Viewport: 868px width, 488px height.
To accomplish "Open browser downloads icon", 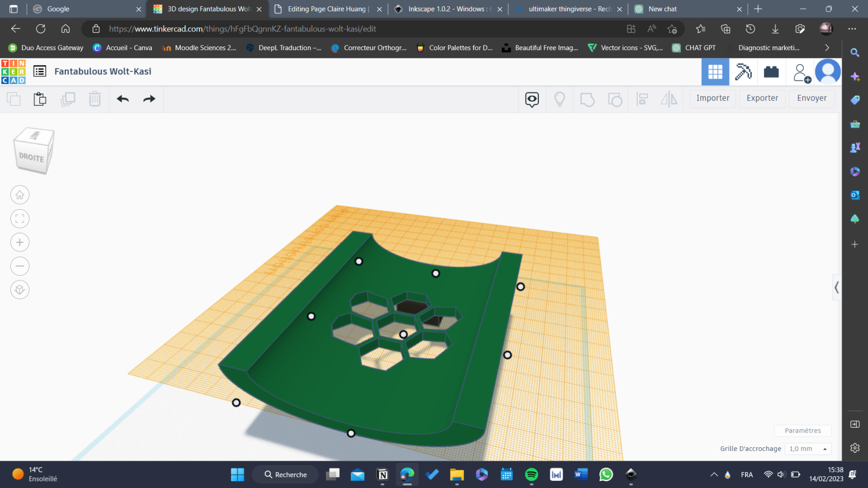I will coord(775,29).
